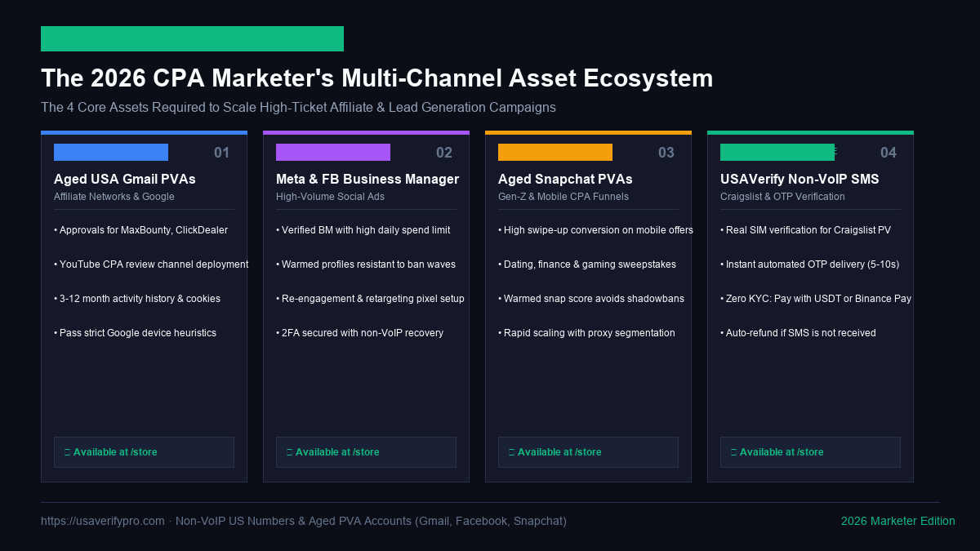
Task: Click 'Available at /store' in Meta & FB Business Manager card
Action: [x=366, y=452]
